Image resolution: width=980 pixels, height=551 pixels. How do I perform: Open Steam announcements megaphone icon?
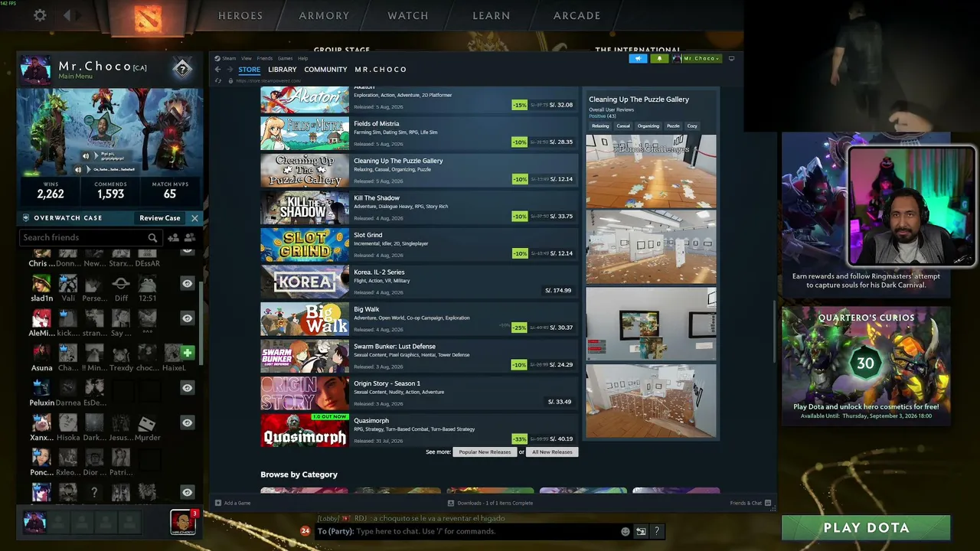click(638, 58)
